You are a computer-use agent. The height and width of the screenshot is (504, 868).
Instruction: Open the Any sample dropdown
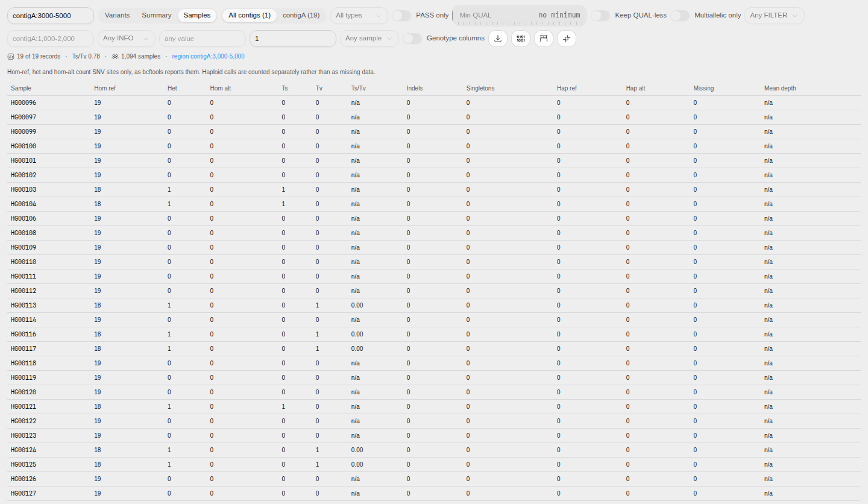(x=370, y=39)
